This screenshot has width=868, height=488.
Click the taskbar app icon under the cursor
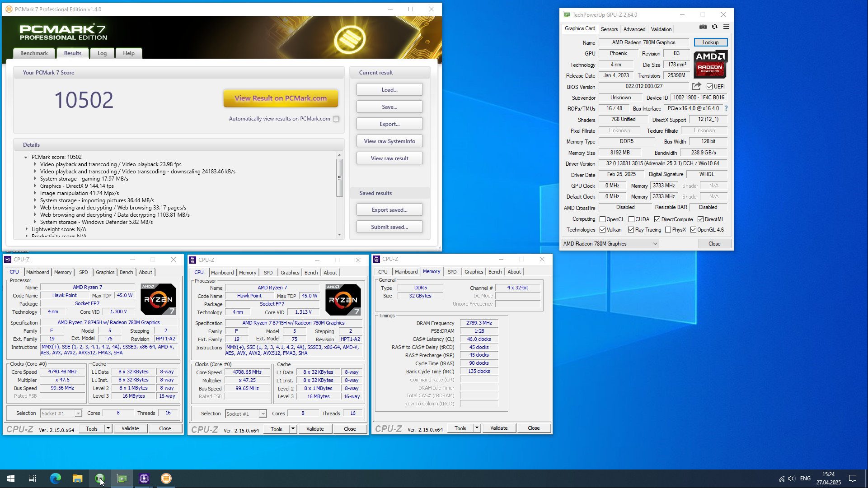(x=100, y=479)
